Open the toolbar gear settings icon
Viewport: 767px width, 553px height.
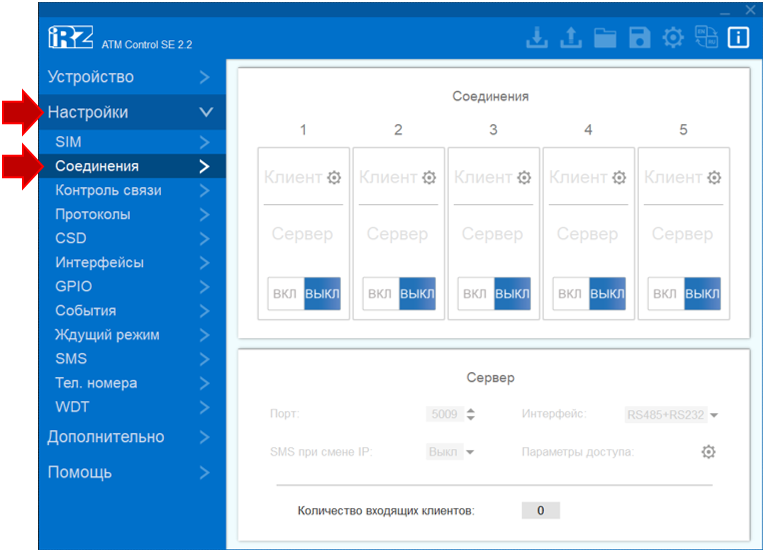(x=673, y=38)
